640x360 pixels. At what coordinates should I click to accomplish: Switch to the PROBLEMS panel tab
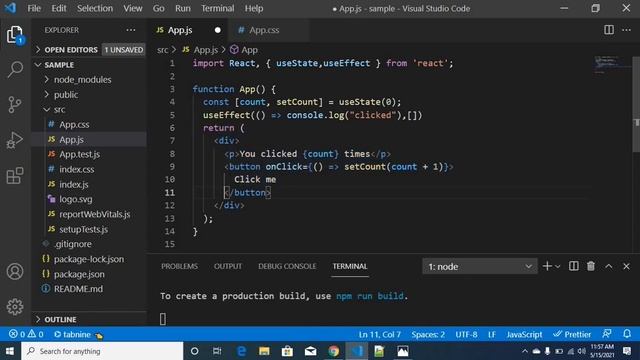(179, 266)
